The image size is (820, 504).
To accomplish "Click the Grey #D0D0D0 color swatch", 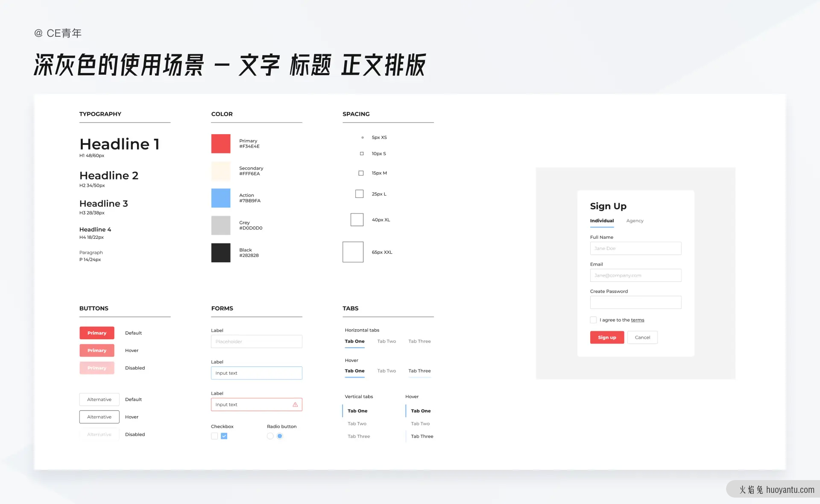I will click(x=221, y=226).
